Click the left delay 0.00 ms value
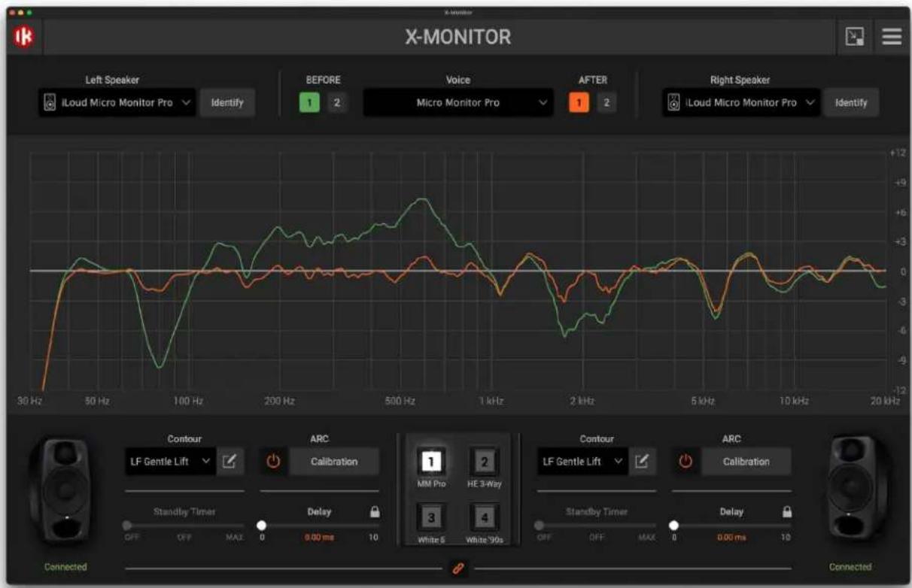Image resolution: width=912 pixels, height=588 pixels. (319, 538)
